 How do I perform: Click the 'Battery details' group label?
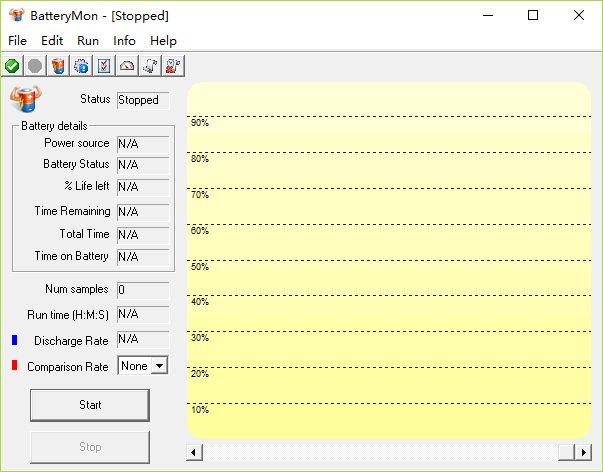(54, 126)
